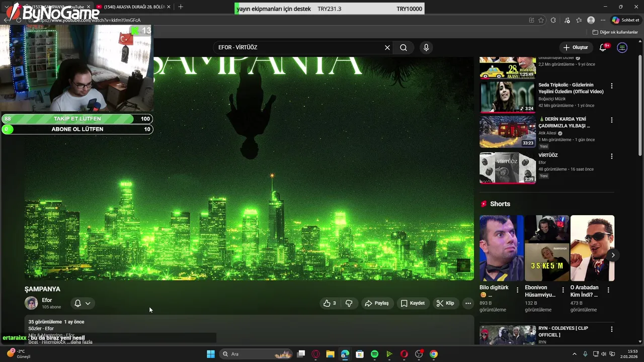This screenshot has width=644, height=362.
Task: Open more actions menu beside Klip
Action: (x=468, y=303)
